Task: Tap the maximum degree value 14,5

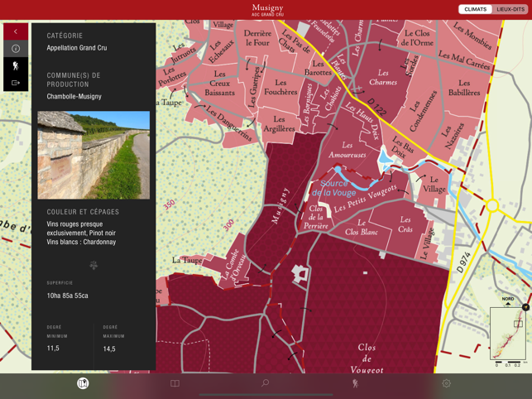Action: tap(109, 349)
